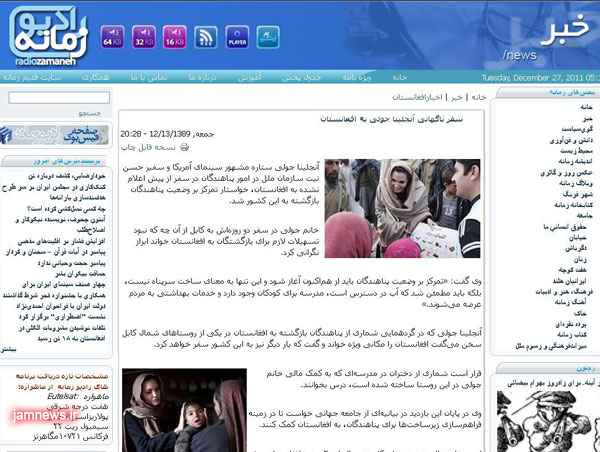Viewport: 600px width, 452px height.
Task: Open the RSS feed icon
Action: pos(206,37)
